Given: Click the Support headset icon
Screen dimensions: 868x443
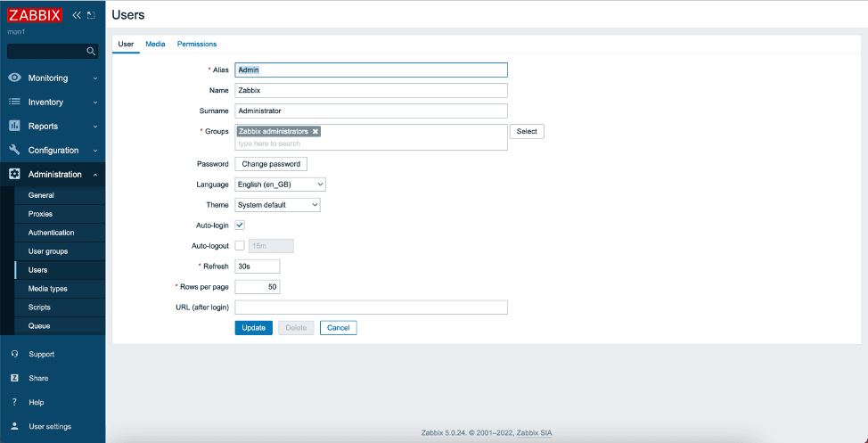Looking at the screenshot, I should (x=15, y=355).
